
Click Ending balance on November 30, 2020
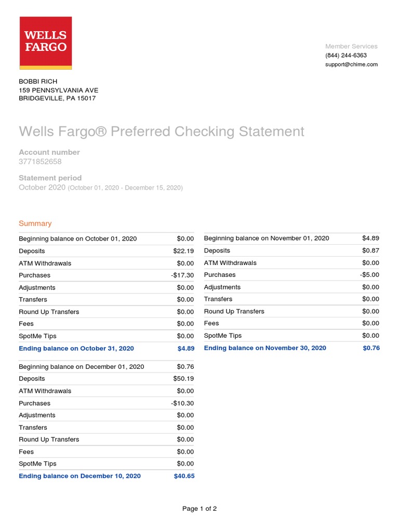pos(265,348)
